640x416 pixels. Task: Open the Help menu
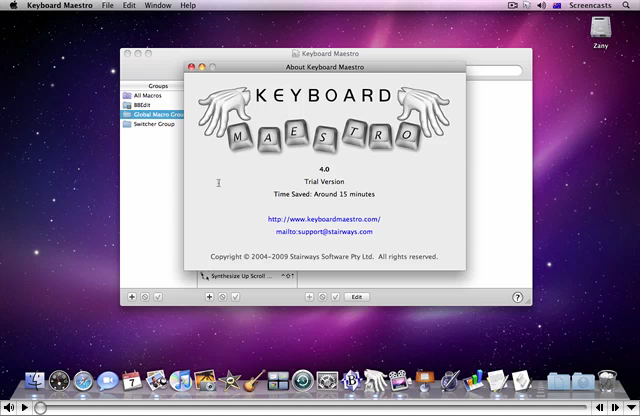tap(188, 5)
